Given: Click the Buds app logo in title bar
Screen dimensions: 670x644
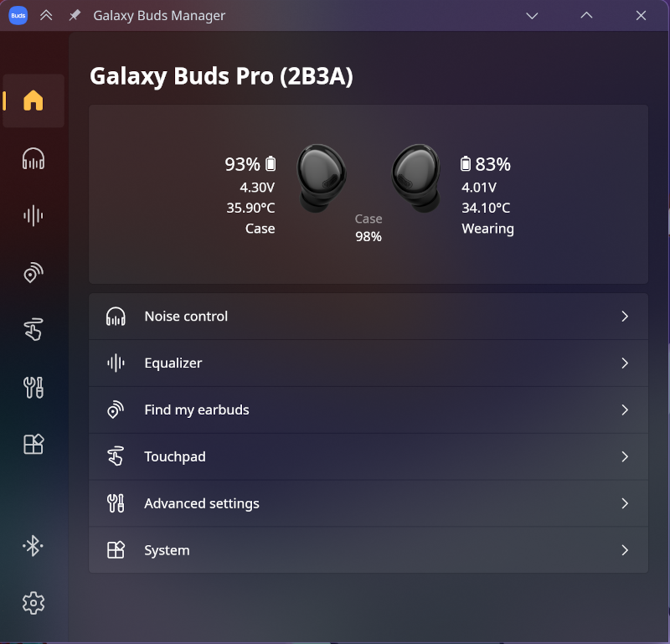Looking at the screenshot, I should [x=18, y=16].
